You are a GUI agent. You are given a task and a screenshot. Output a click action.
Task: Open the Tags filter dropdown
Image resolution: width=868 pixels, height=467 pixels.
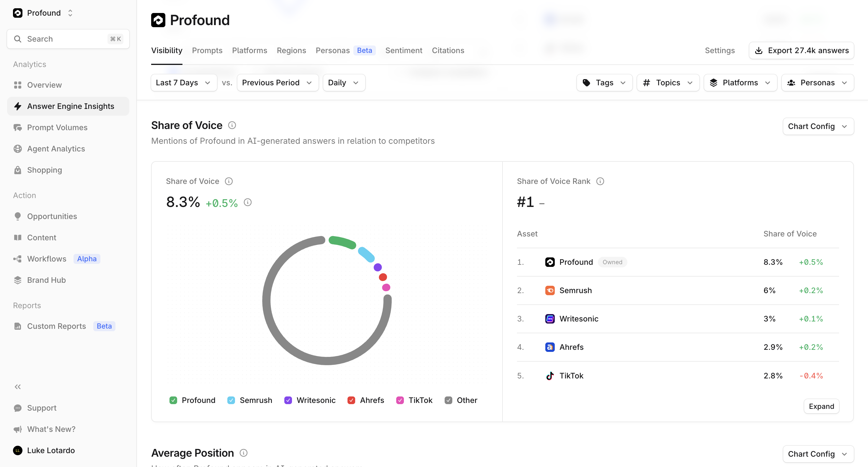point(605,83)
